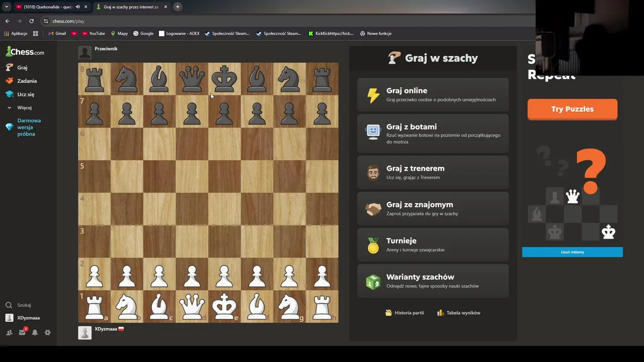The image size is (644, 362).
Task: Open the tab search dropdown arrow
Action: (x=6, y=7)
